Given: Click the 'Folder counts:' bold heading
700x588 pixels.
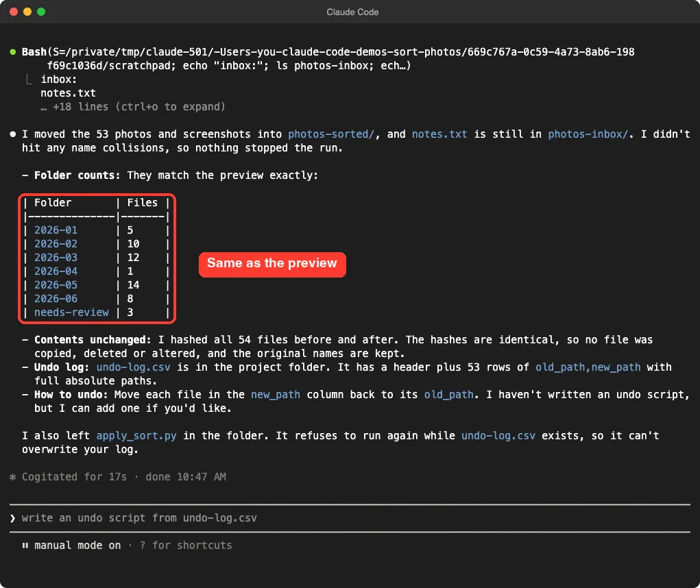Looking at the screenshot, I should (x=77, y=175).
